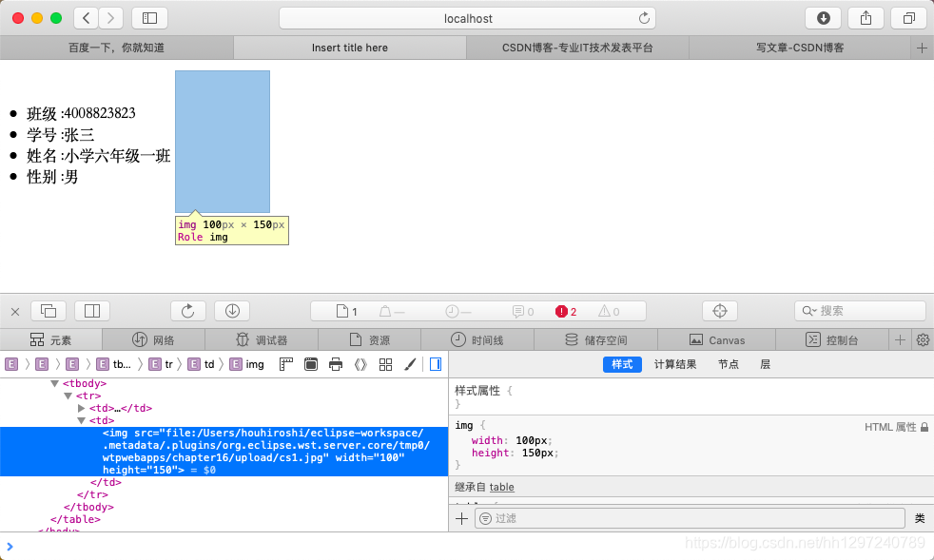Switch to the 网络 Network tab

[x=153, y=340]
